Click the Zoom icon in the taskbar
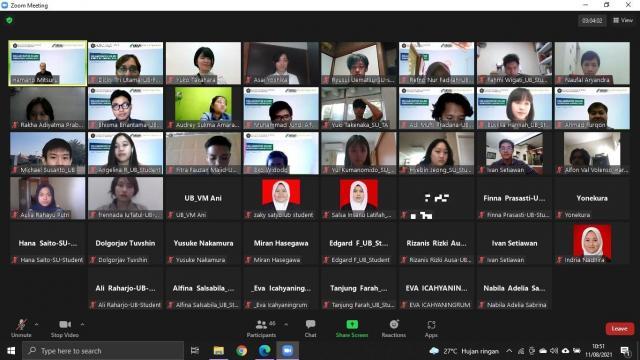Viewport: 640px width, 360px height. point(287,351)
